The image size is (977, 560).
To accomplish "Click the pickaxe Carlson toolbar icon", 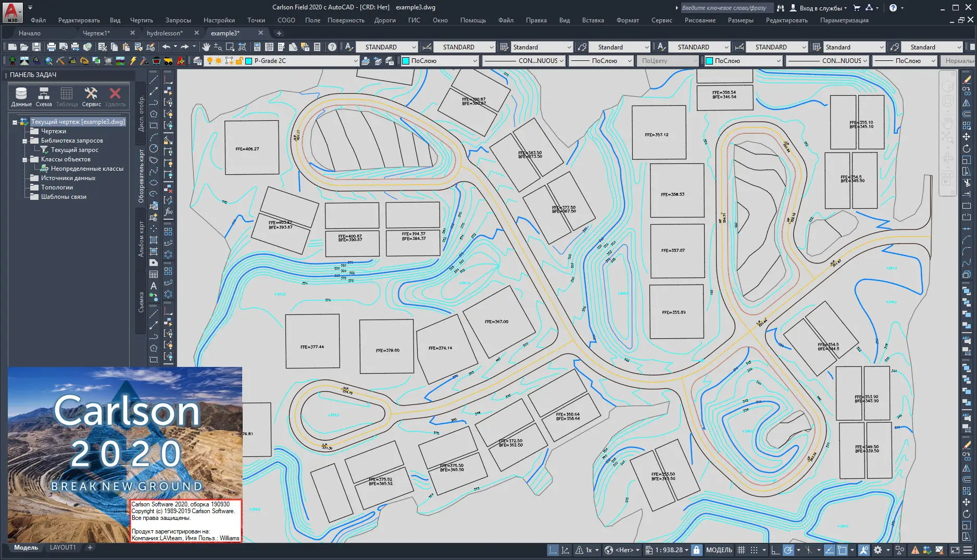I will click(x=60, y=61).
